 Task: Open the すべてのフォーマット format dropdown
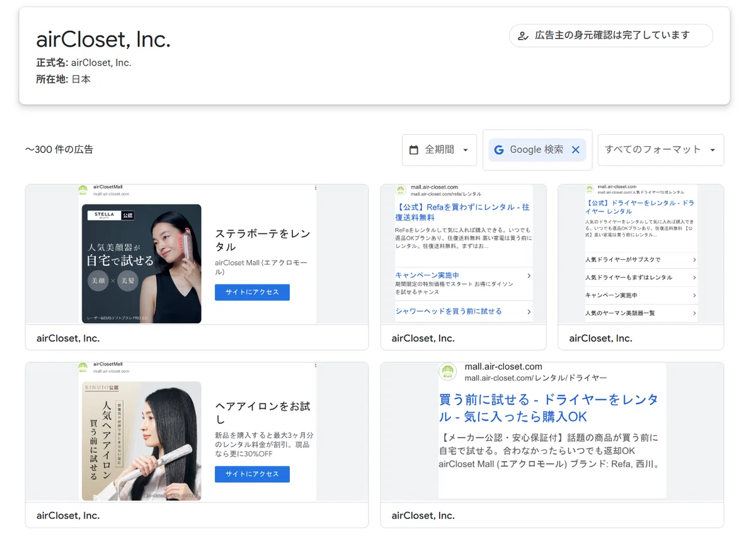click(x=660, y=150)
